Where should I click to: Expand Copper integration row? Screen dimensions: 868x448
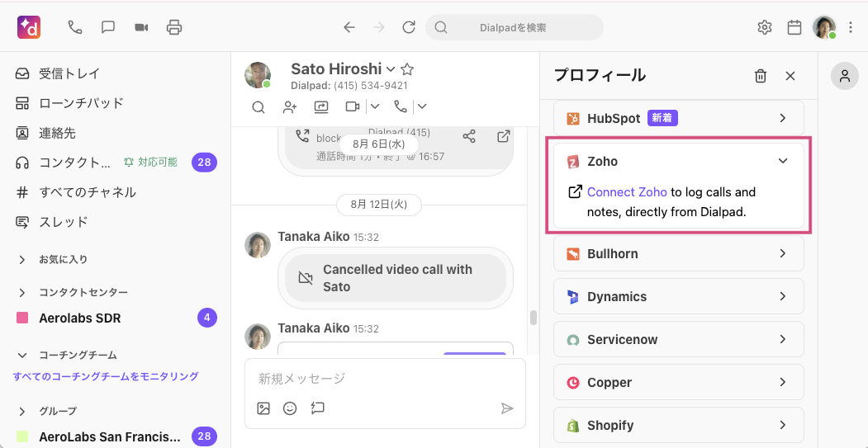coord(679,382)
